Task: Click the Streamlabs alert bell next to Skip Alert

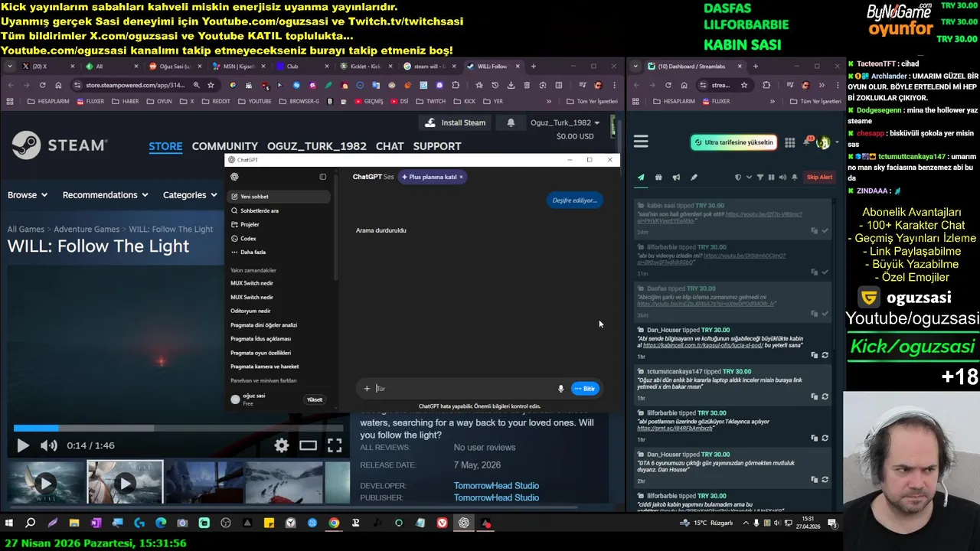Action: click(x=795, y=178)
